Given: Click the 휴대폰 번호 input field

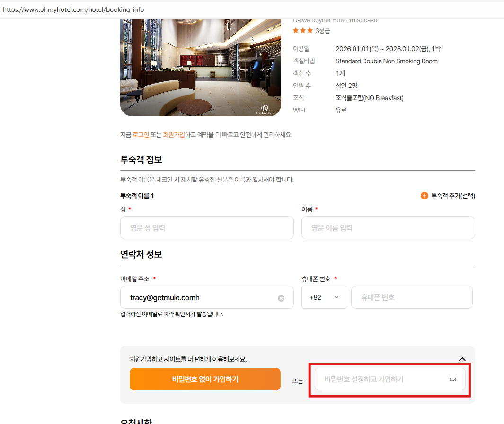Looking at the screenshot, I should coord(412,297).
